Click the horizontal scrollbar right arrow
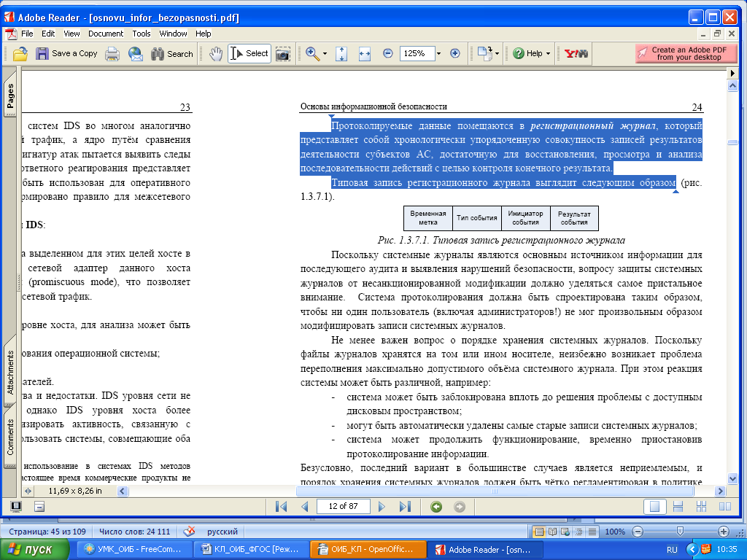The image size is (747, 560). coord(720,491)
